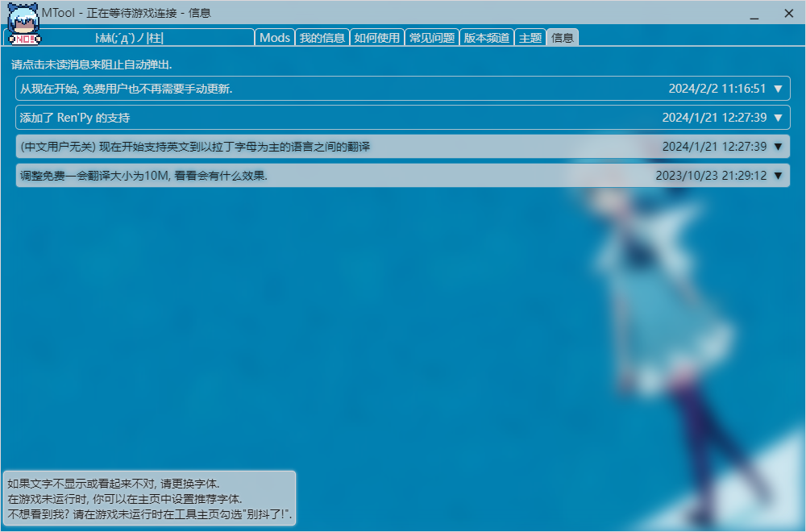Click the timestamp 2023/10/23 21:29:12
The height and width of the screenshot is (532, 806).
point(711,176)
